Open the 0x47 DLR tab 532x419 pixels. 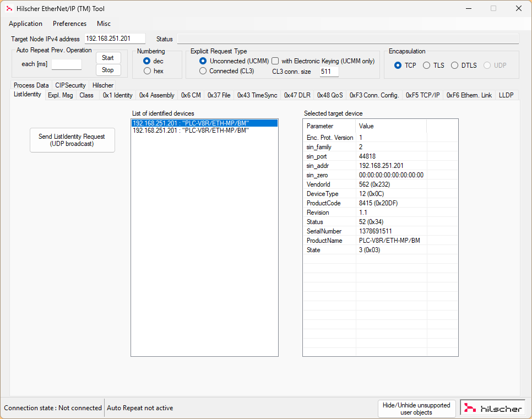[297, 95]
